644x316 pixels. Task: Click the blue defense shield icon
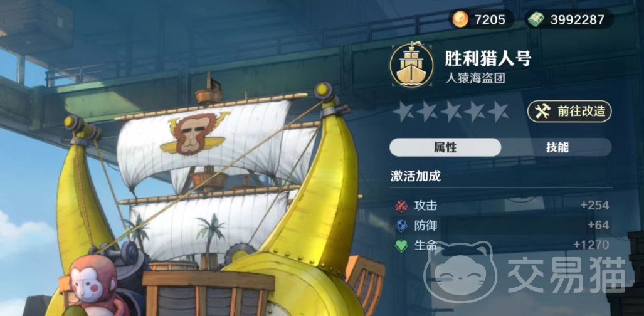click(401, 226)
